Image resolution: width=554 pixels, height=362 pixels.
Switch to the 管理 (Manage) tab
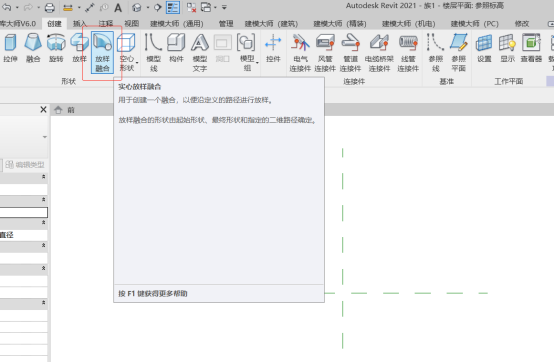pyautogui.click(x=226, y=24)
